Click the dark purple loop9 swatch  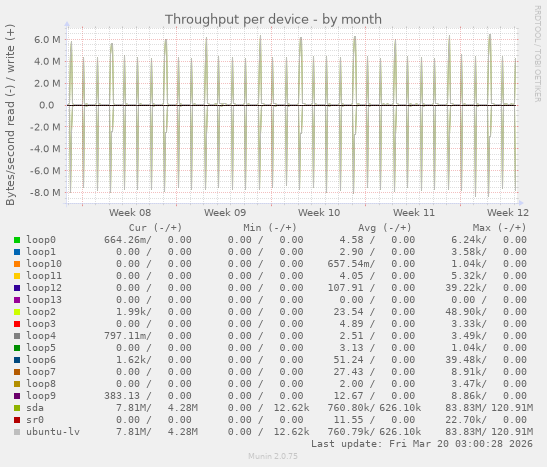[x=17, y=396]
